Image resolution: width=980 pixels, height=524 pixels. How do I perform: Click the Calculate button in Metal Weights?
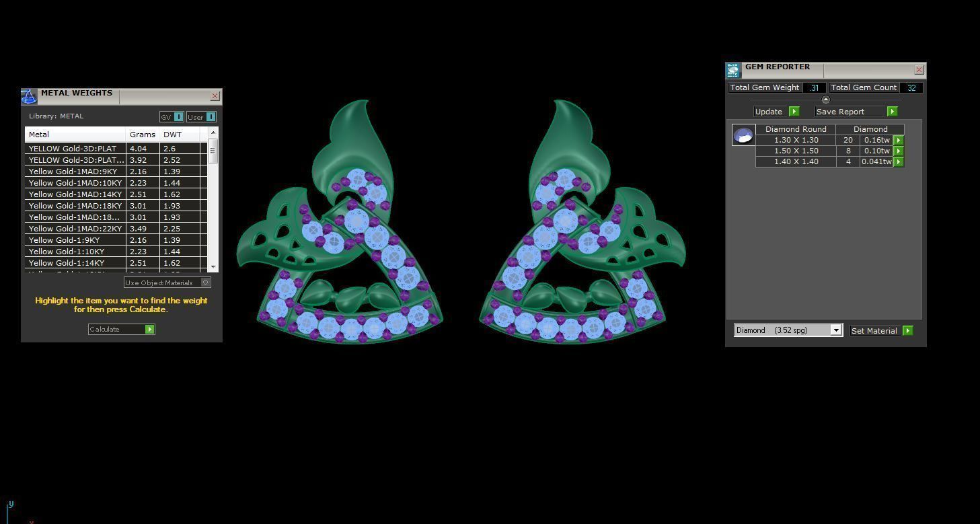click(122, 329)
